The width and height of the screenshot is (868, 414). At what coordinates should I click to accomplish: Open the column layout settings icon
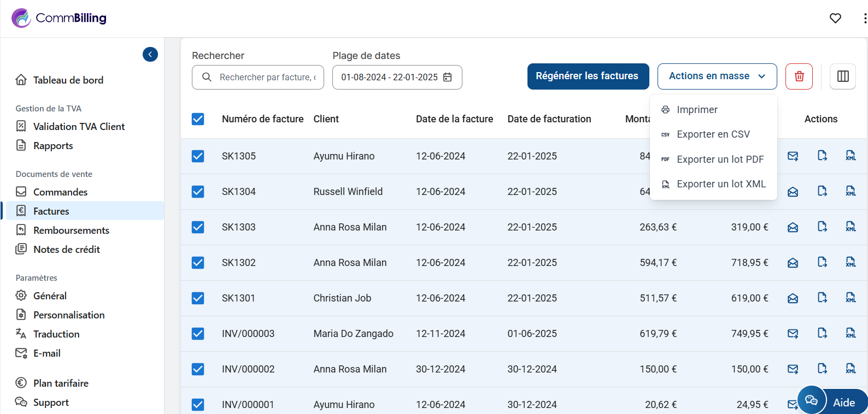click(842, 76)
